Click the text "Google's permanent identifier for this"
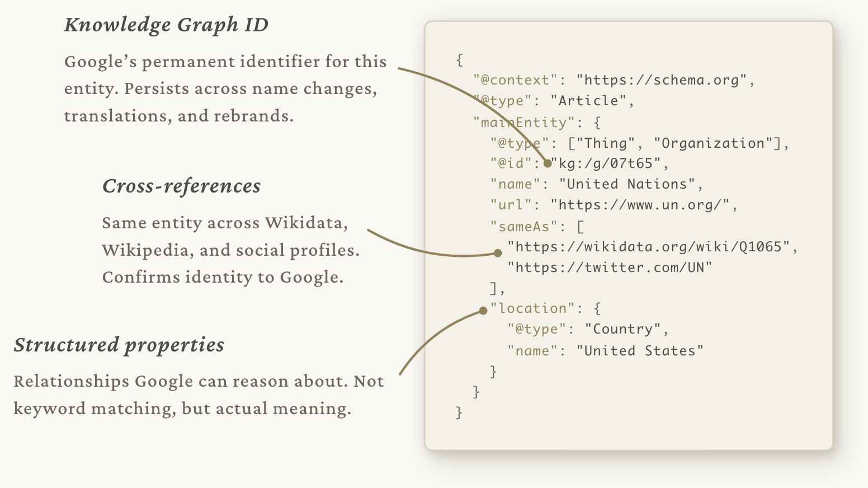Image resolution: width=868 pixels, height=488 pixels. 225,62
